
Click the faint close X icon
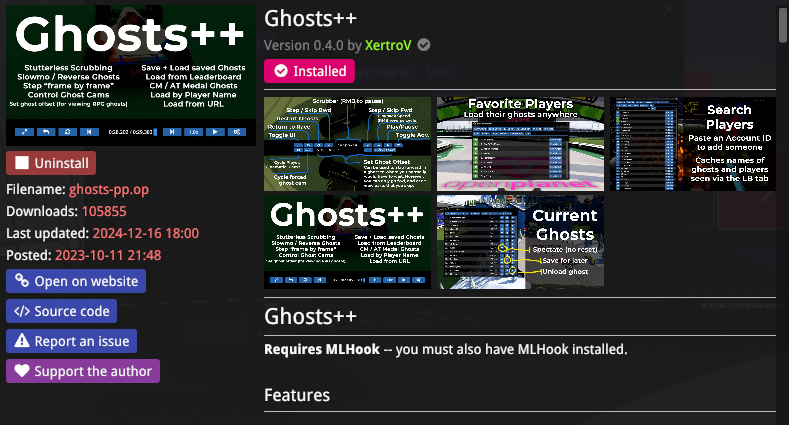669,9
